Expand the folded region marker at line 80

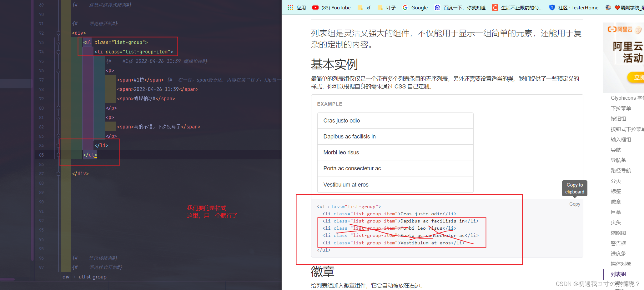58,108
